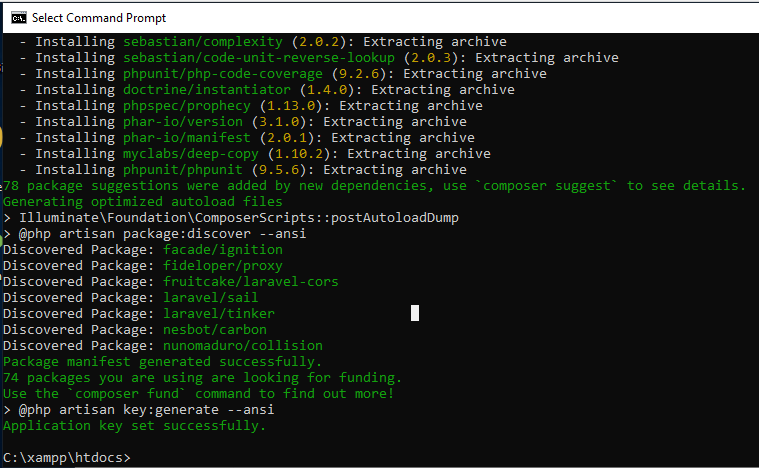Click the 'myclabs/deep-copy' package name
The height and width of the screenshot is (468, 759).
pos(191,153)
